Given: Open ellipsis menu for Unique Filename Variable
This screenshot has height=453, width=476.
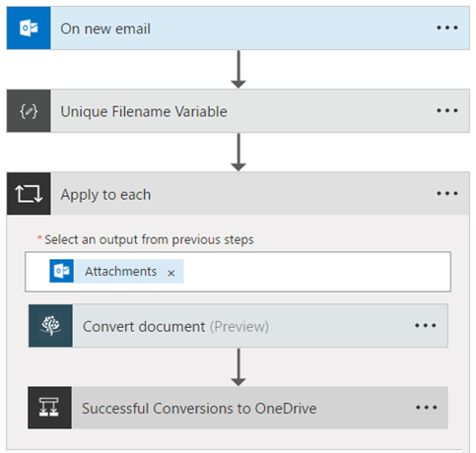Looking at the screenshot, I should [447, 111].
